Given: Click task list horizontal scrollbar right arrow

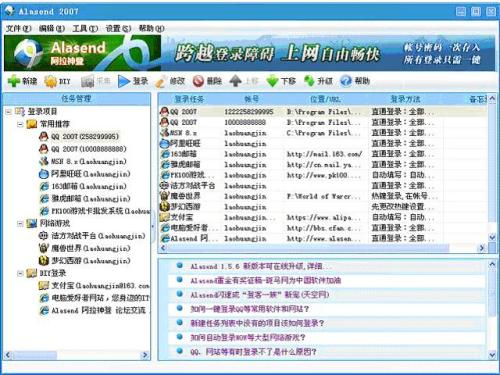Looking at the screenshot, I should click(x=482, y=248).
